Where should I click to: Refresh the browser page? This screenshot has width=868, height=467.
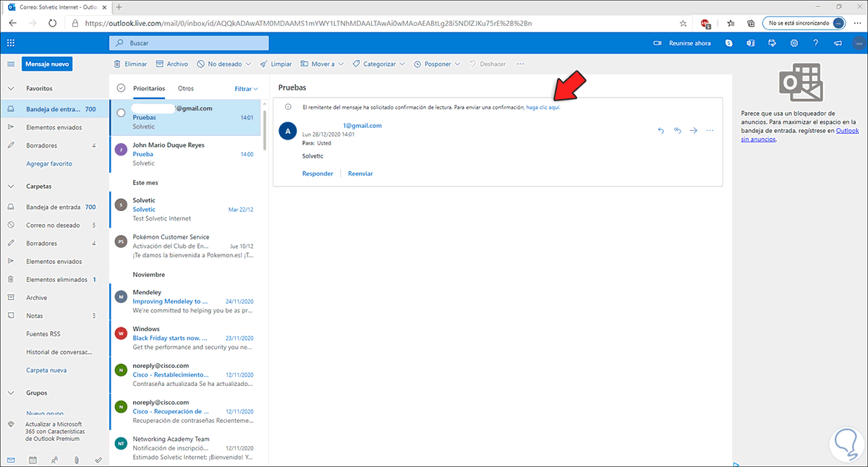[x=53, y=23]
